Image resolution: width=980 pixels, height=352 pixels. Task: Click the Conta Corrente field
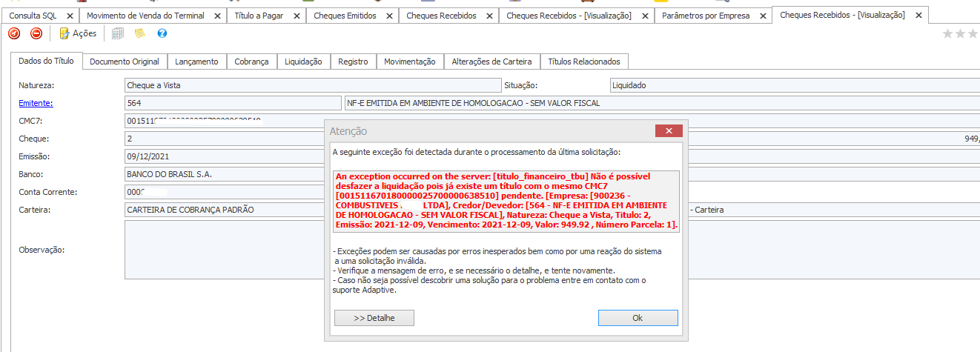(x=223, y=192)
